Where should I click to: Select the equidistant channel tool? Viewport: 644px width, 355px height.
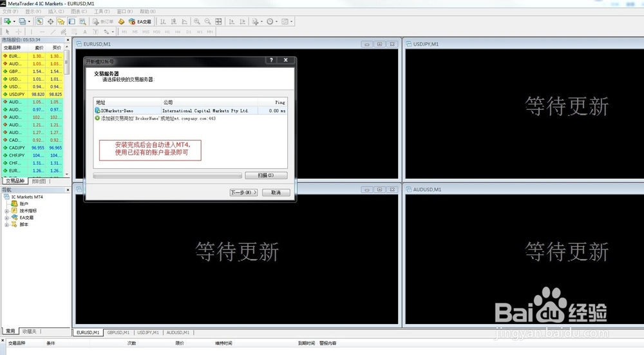(x=63, y=32)
